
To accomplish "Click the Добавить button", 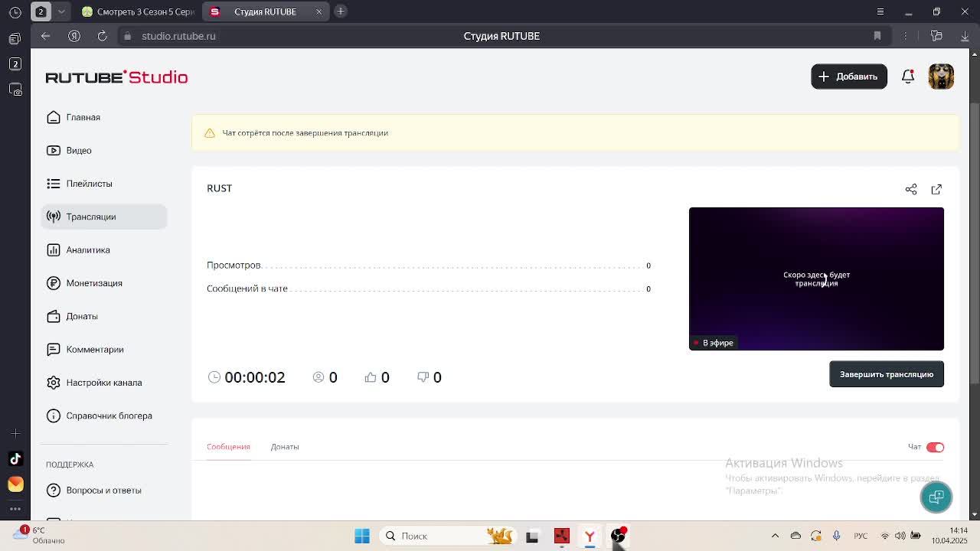I will [x=849, y=77].
